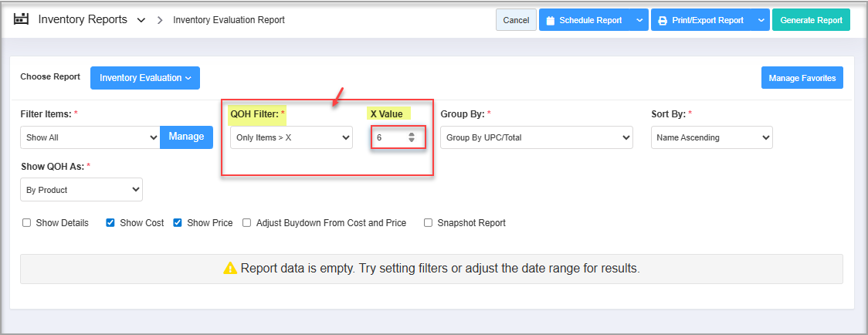Click Manage button beside Filter Items

pos(186,137)
